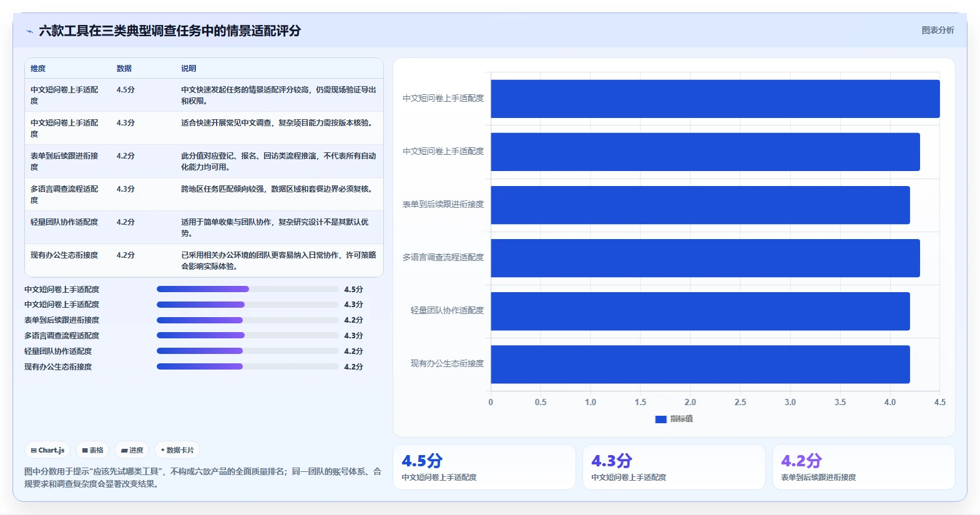Click the 现有办公生态衔接度 cell in the table
The image size is (980, 515).
pyautogui.click(x=64, y=255)
